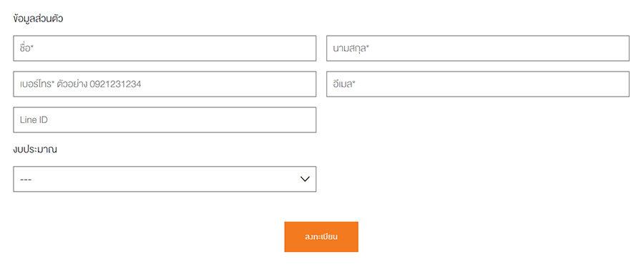
Task: Click the นามสกุล* placeholder text
Action: click(x=351, y=49)
